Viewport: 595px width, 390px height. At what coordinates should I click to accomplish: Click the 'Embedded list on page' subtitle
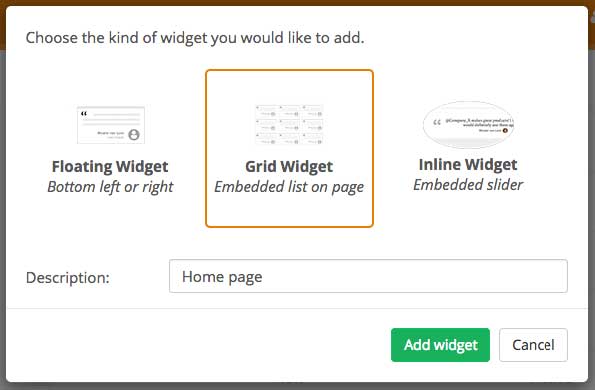(289, 187)
